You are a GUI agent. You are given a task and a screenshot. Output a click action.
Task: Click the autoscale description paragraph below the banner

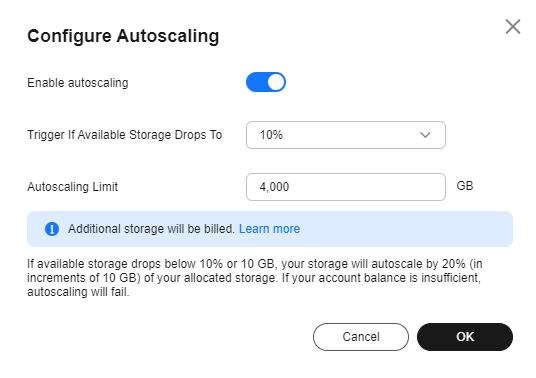coord(255,278)
